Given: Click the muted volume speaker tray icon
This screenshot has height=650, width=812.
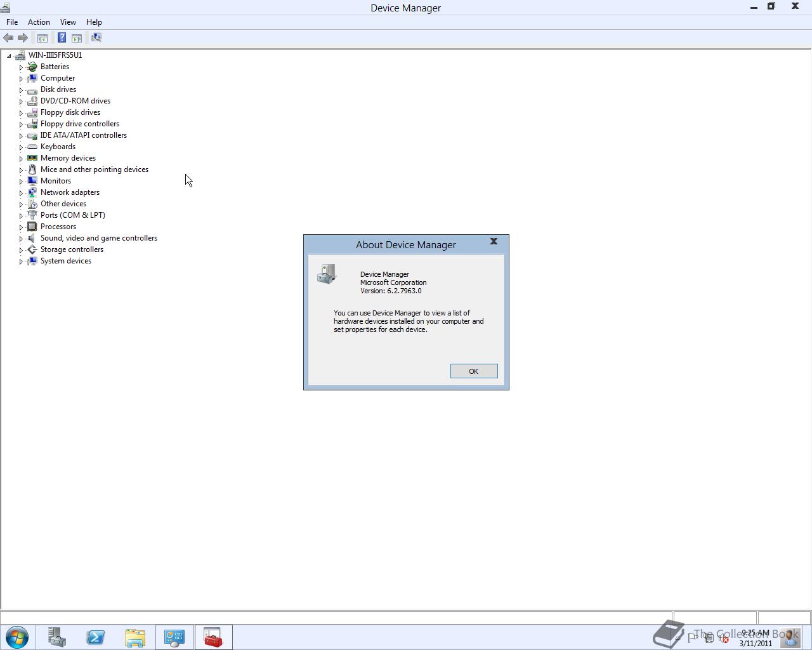Looking at the screenshot, I should [723, 638].
